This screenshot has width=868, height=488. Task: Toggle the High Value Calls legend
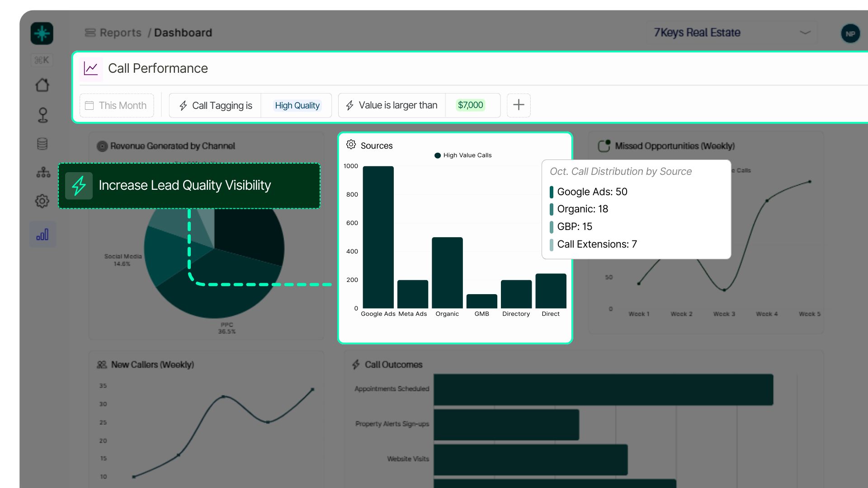[x=463, y=155]
